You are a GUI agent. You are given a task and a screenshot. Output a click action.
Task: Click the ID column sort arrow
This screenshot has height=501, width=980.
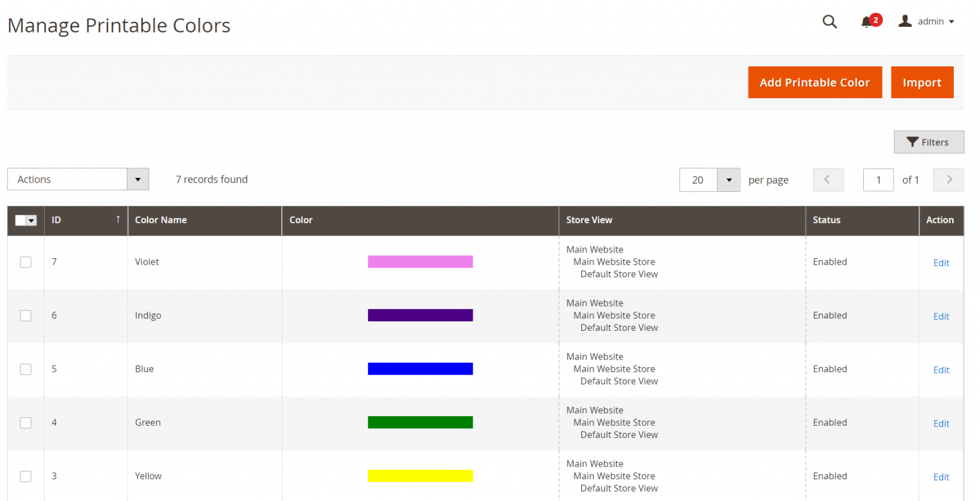pos(118,219)
